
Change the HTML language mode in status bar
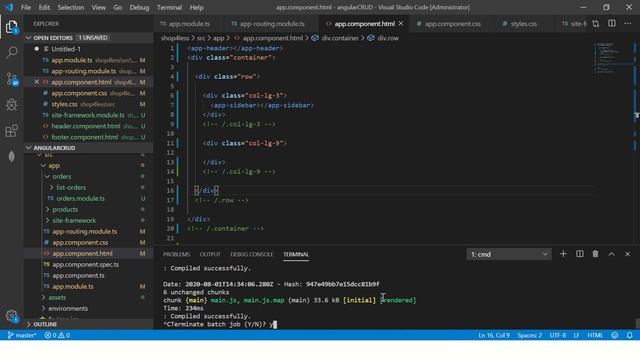point(595,335)
